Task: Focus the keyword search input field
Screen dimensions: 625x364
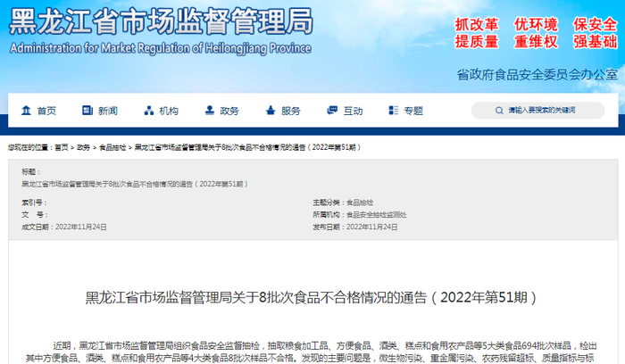Action: [537, 111]
